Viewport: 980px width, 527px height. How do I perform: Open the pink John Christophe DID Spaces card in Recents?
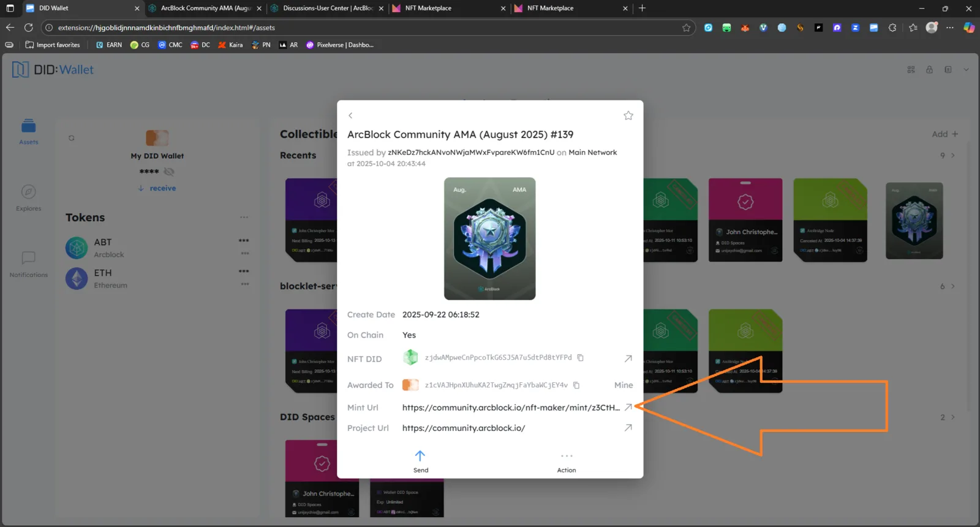coord(745,220)
